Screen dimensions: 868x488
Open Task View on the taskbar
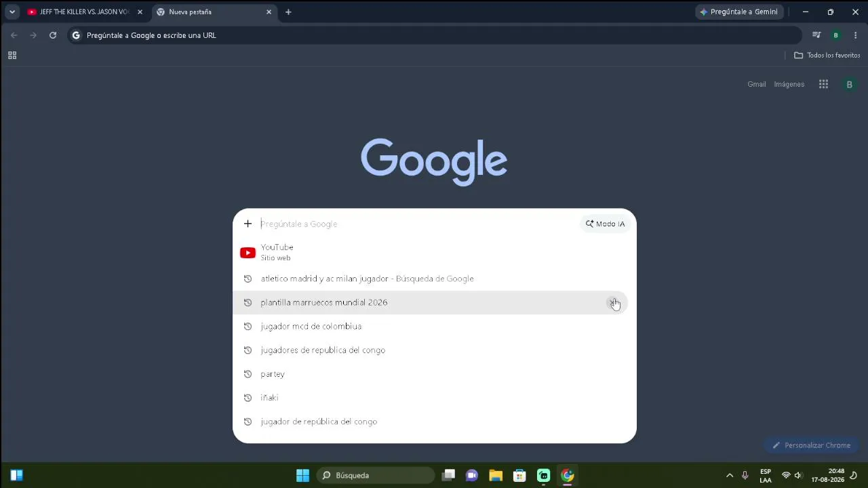click(448, 475)
